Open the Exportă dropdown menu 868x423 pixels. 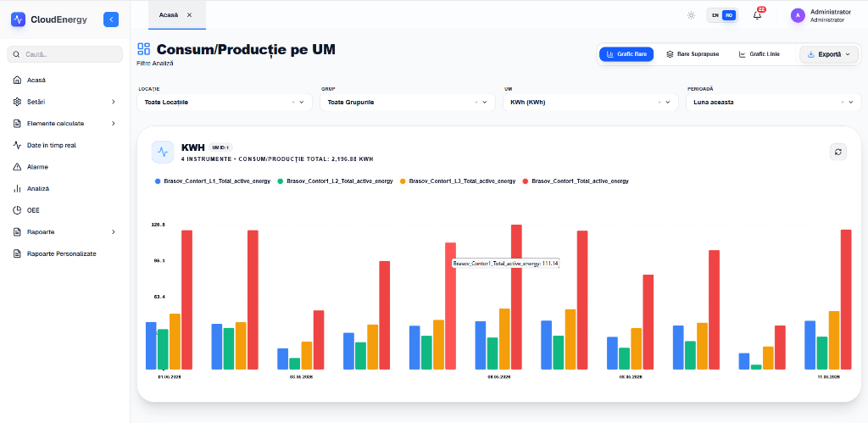click(x=829, y=54)
